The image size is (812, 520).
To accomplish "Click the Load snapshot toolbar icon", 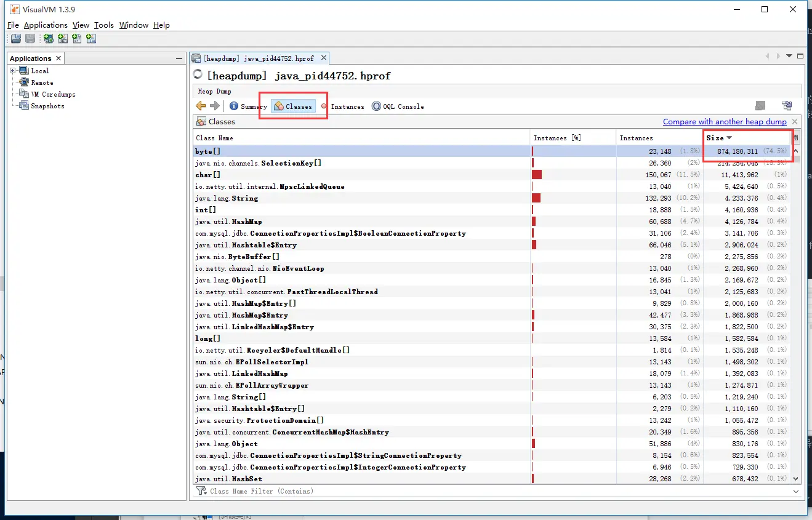I will click(16, 39).
